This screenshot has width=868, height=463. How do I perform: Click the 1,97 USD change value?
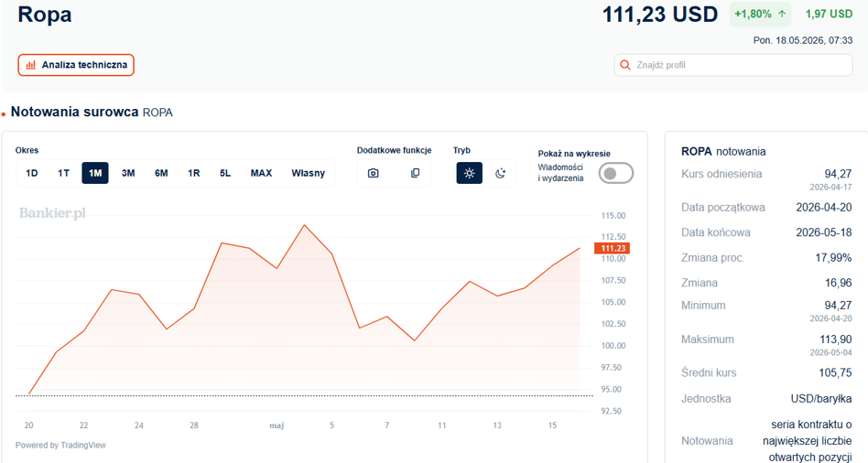coord(829,15)
